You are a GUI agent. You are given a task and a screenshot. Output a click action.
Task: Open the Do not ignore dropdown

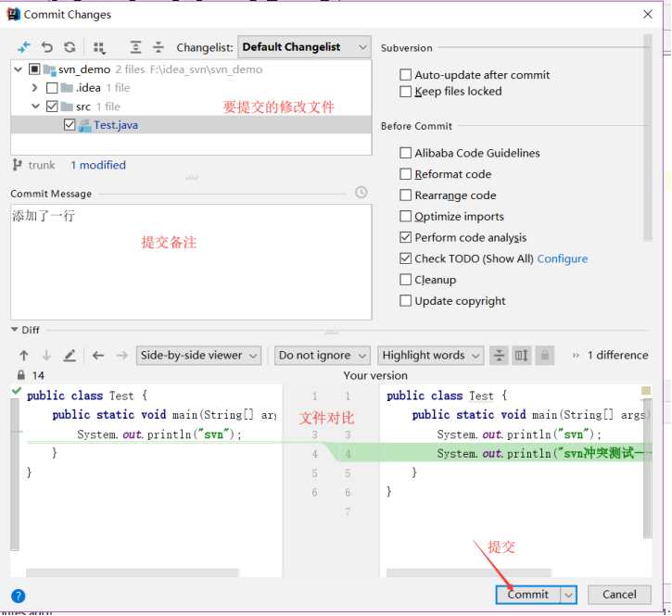click(323, 356)
